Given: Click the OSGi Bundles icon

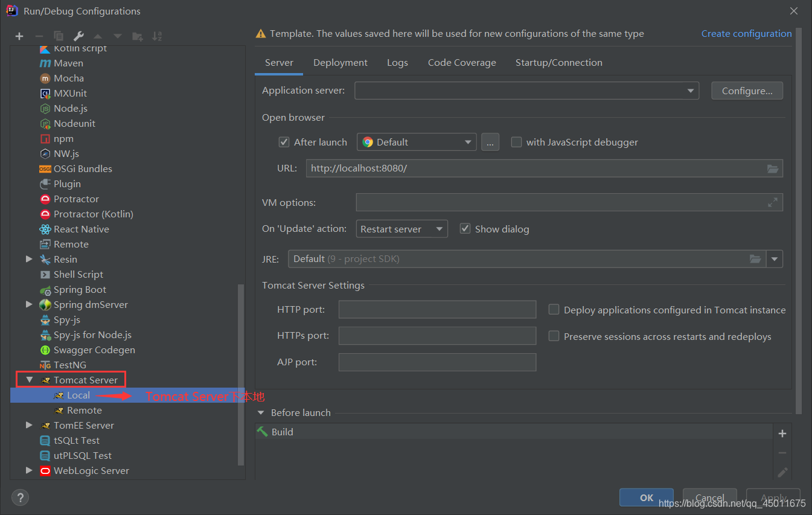Looking at the screenshot, I should tap(45, 168).
